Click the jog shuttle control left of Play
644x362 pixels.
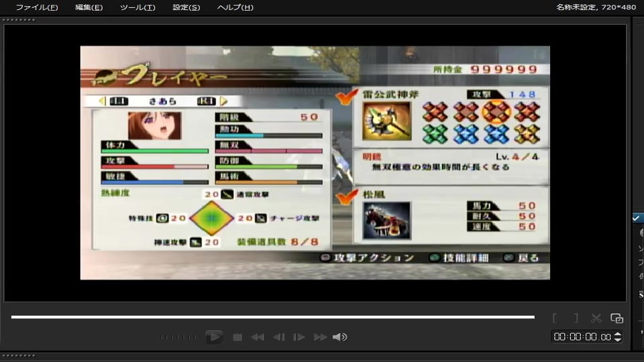coord(178,337)
